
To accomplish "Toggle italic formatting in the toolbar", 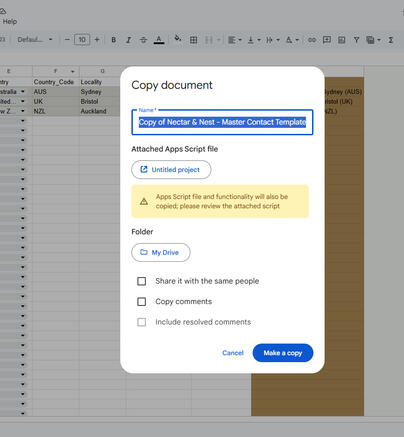I will pos(128,40).
